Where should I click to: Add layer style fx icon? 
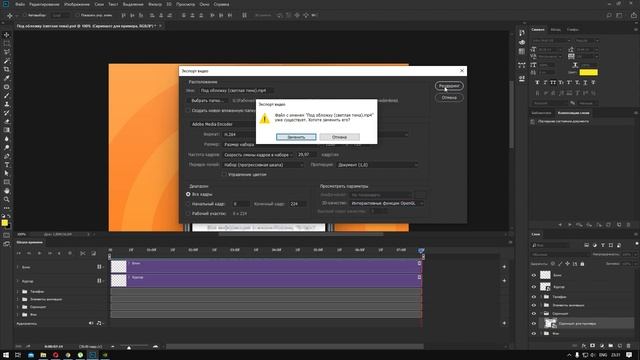click(584, 346)
